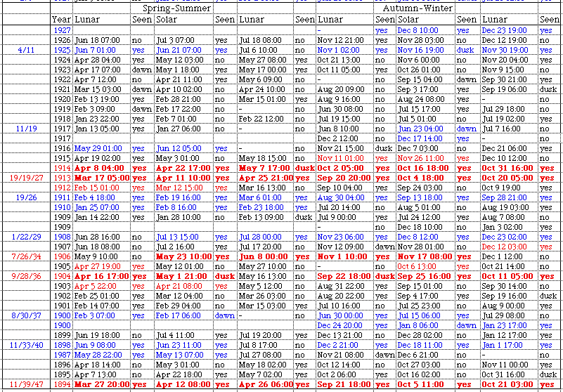This screenshot has height=392, width=563.
Task: Click the bold May 23 10:00 solar entry
Action: click(183, 257)
